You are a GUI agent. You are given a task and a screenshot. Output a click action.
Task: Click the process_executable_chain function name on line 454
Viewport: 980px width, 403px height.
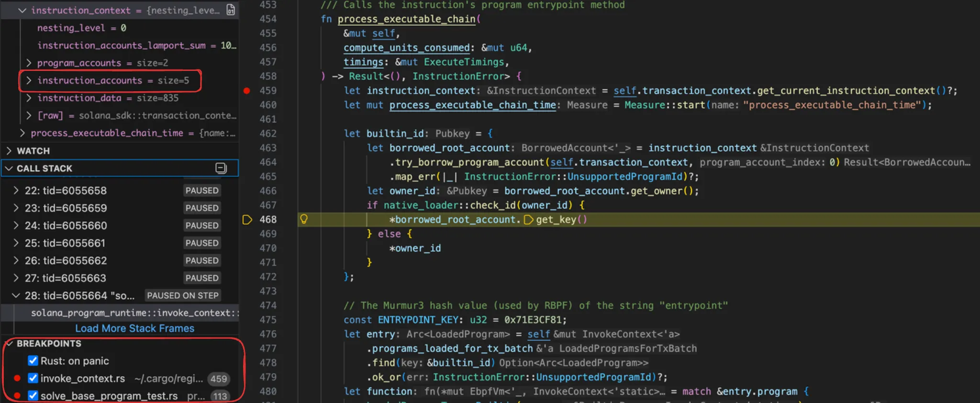406,19
